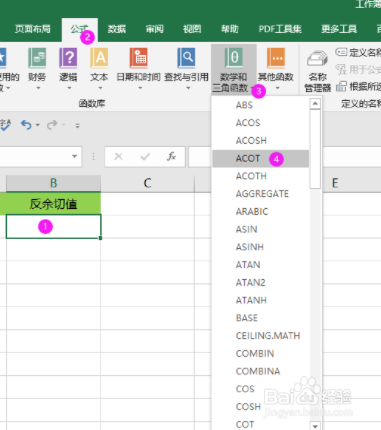Switch to the Formulas (公式) tab
This screenshot has height=430, width=381.
(x=79, y=29)
